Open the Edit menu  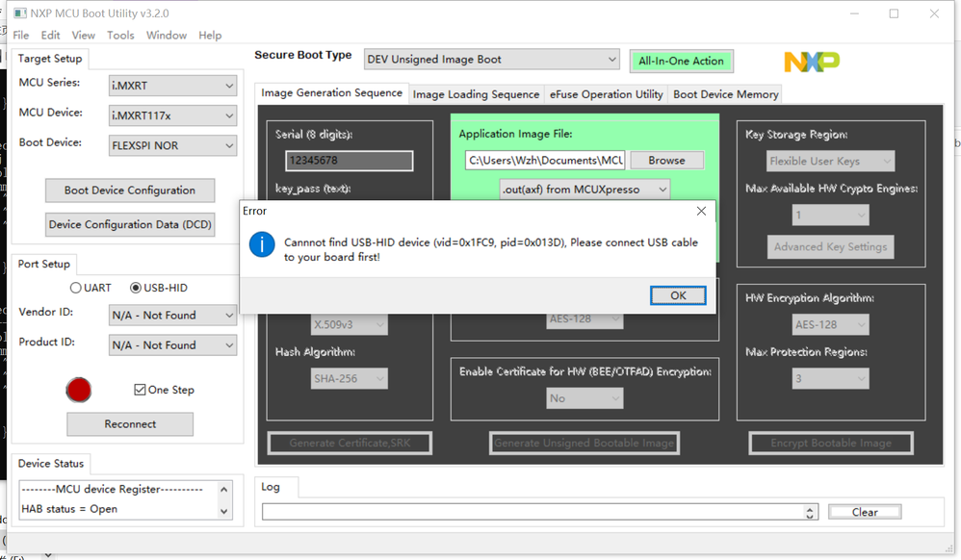pos(50,35)
